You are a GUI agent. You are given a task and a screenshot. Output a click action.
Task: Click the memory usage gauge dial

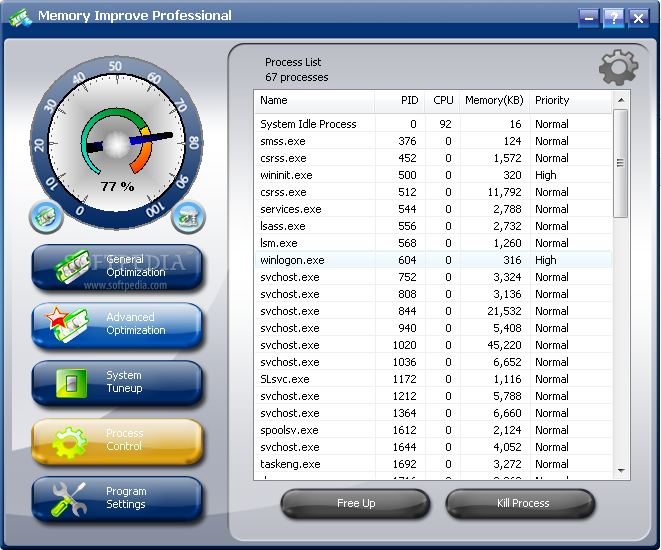pos(116,143)
